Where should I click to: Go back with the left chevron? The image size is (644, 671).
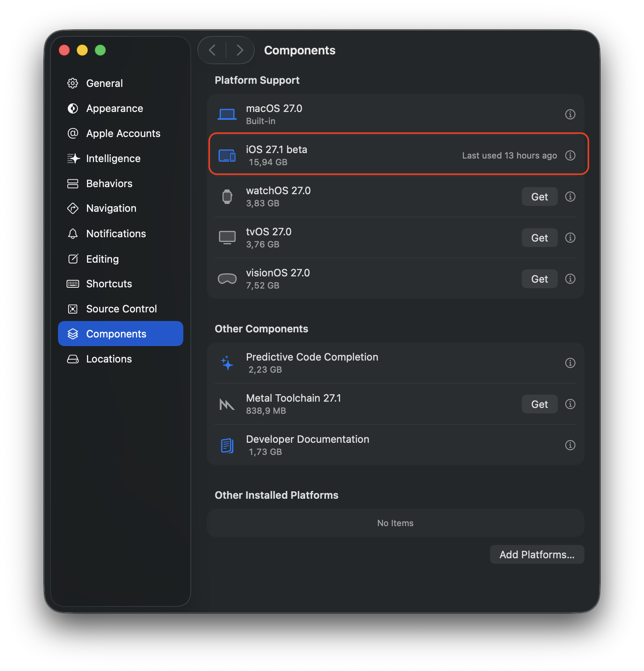coord(212,50)
